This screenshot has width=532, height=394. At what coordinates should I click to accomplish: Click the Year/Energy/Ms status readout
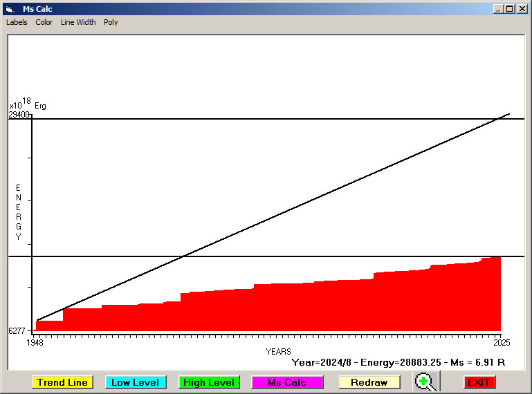(398, 362)
